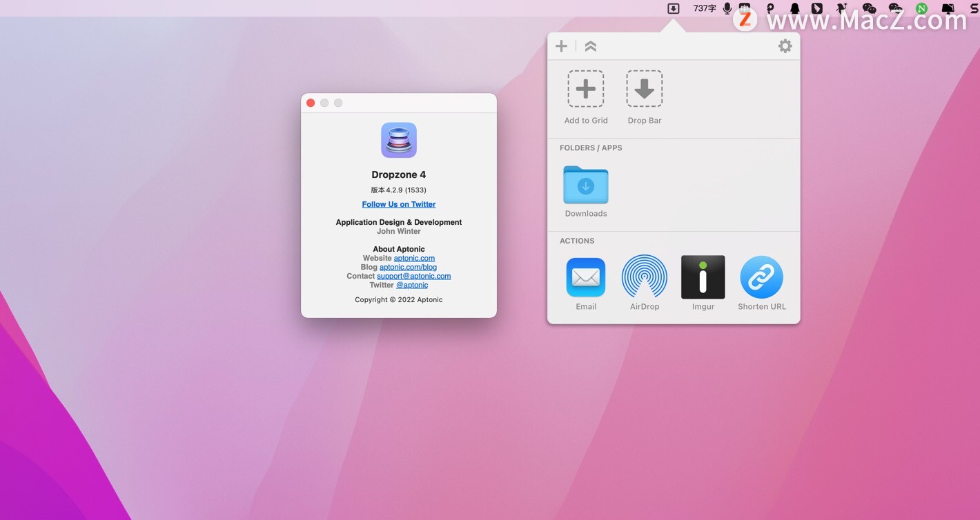This screenshot has height=520, width=980.
Task: Click the green N menu bar icon
Action: click(x=921, y=8)
